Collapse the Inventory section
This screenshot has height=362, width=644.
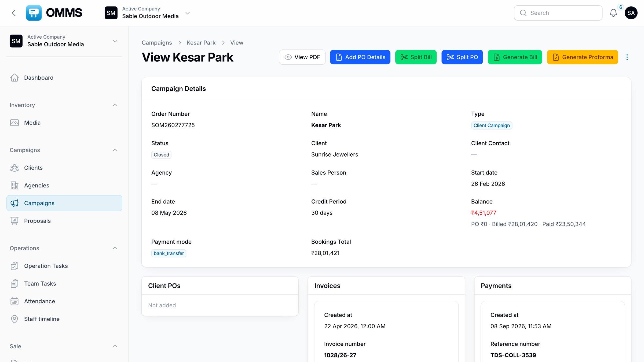click(x=115, y=105)
